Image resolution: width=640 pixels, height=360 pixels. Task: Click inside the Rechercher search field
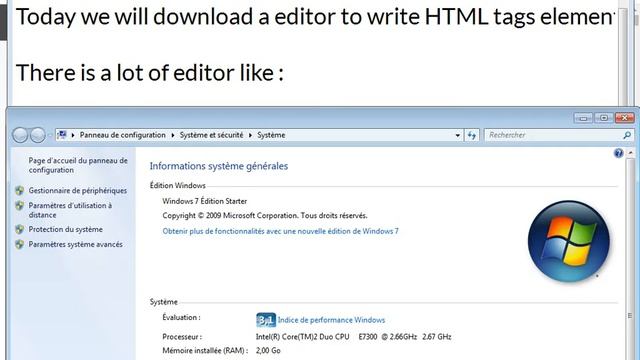pos(554,135)
